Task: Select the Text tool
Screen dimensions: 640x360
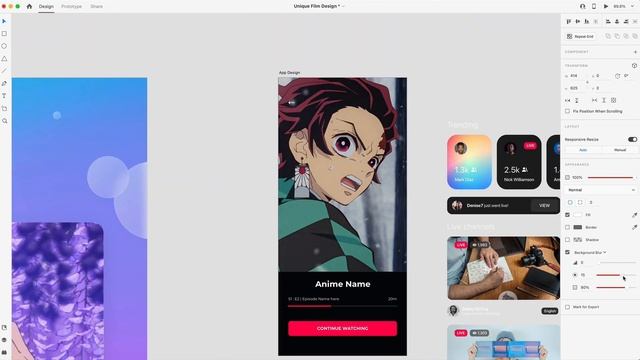Action: (4, 96)
